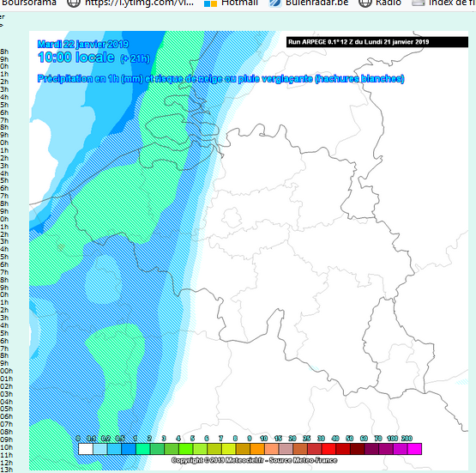
Task: Click the bright red 40 mm legend swatch
Action: tap(328, 449)
